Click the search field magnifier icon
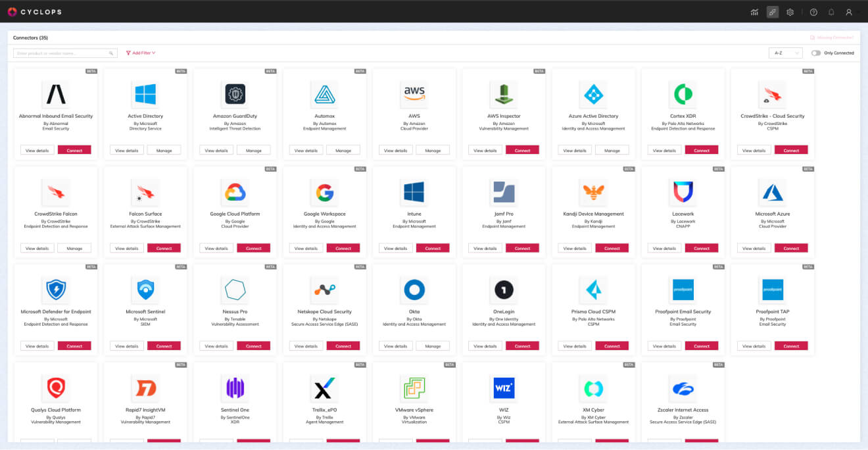Image resolution: width=868 pixels, height=450 pixels. [x=110, y=53]
